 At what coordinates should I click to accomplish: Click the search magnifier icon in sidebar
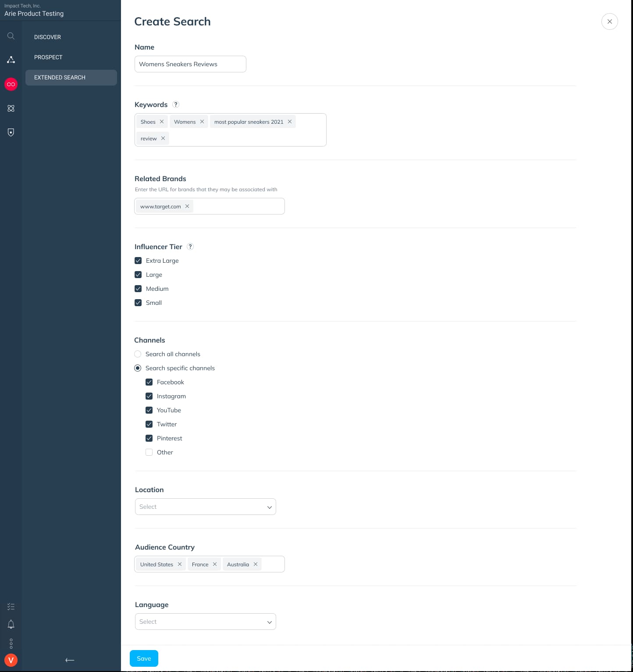click(x=11, y=36)
